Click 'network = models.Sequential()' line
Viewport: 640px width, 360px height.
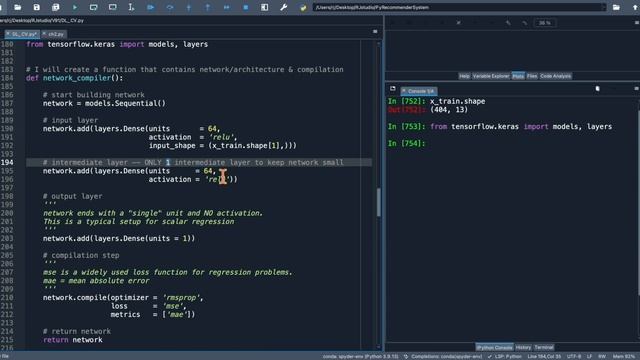[x=104, y=103]
